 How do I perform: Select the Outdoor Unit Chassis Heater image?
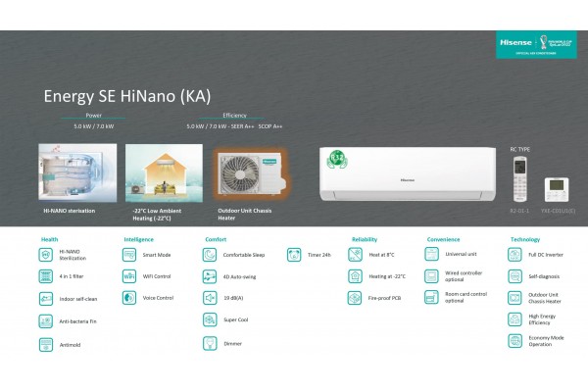(x=249, y=173)
